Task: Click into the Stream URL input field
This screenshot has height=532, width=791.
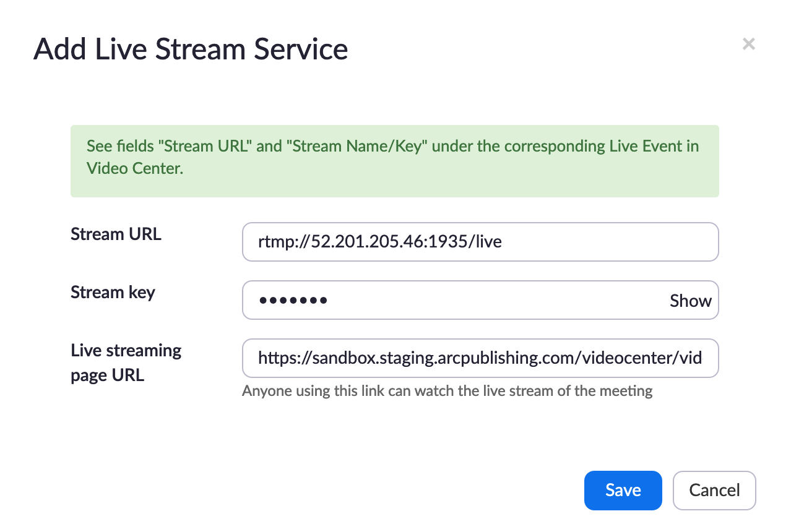Action: pyautogui.click(x=480, y=242)
